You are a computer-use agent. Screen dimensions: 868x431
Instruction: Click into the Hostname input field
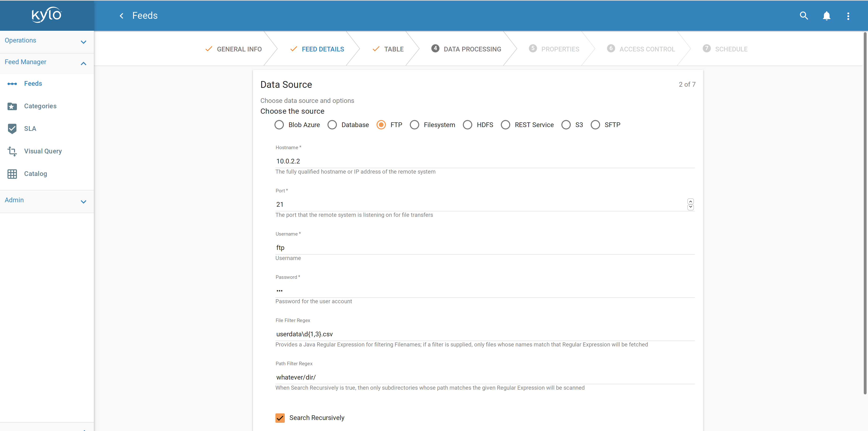click(484, 161)
